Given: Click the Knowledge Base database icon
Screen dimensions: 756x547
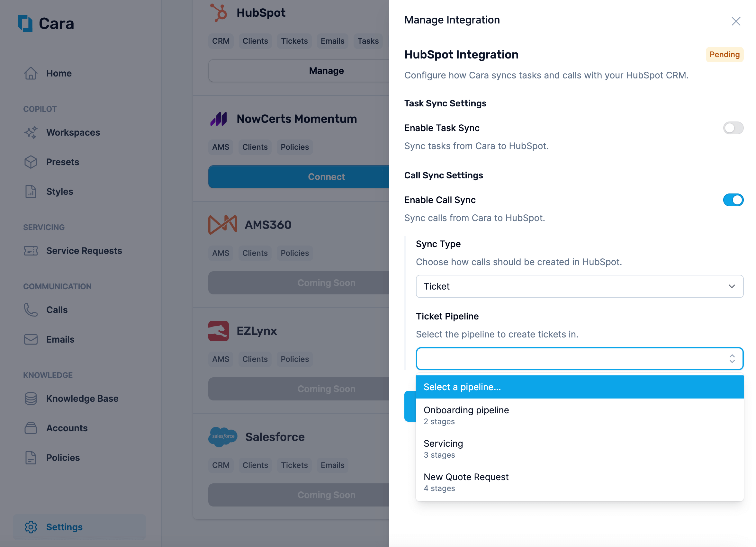Looking at the screenshot, I should 31,398.
